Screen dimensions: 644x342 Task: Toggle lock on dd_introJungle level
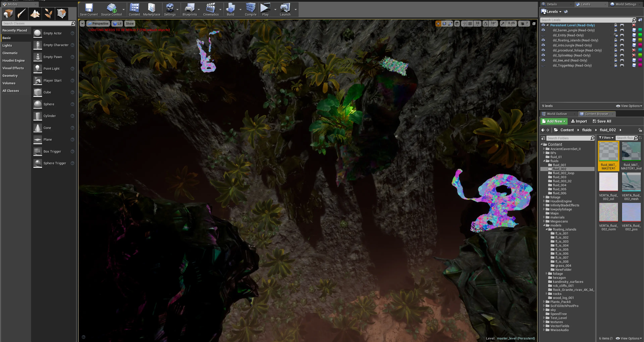point(616,45)
